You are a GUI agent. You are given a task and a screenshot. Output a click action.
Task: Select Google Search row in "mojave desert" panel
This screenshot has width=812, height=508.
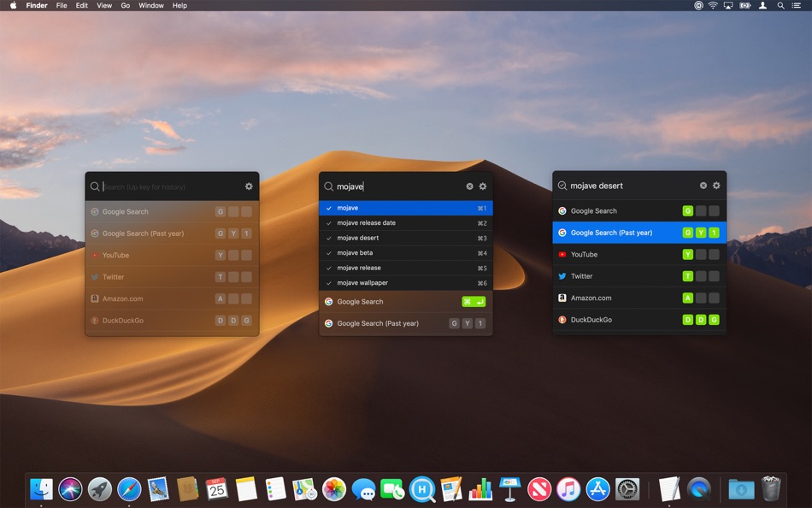[639, 211]
